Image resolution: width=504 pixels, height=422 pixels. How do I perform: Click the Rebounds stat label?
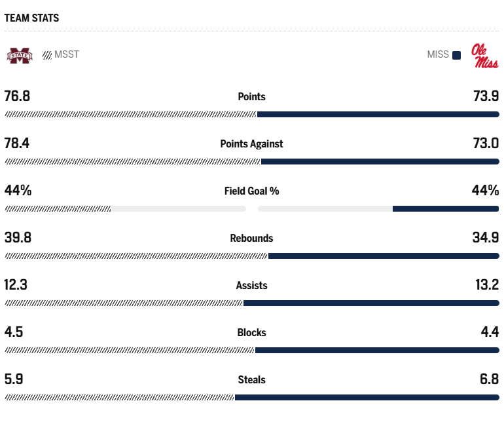[251, 238]
